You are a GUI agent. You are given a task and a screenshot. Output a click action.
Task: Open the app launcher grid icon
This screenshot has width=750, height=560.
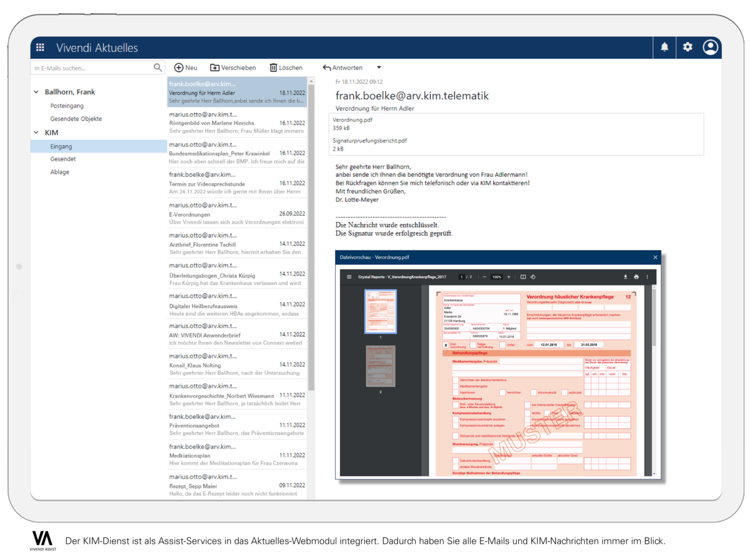tap(40, 47)
